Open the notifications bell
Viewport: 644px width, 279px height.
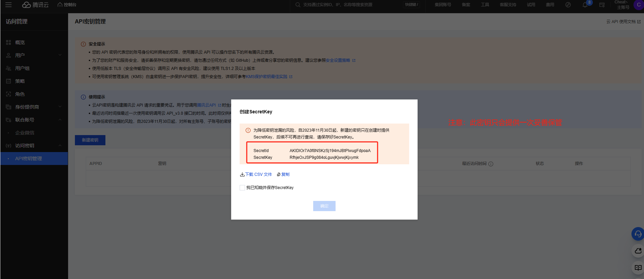585,5
